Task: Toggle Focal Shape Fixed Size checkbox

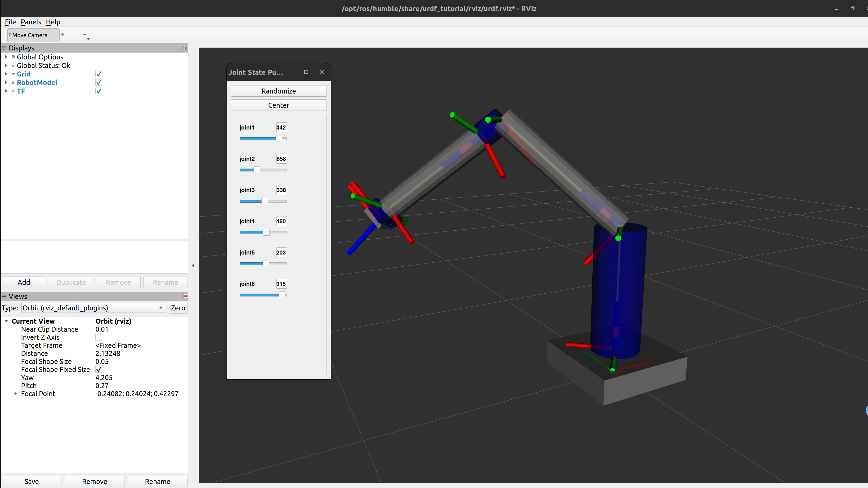Action: (99, 369)
